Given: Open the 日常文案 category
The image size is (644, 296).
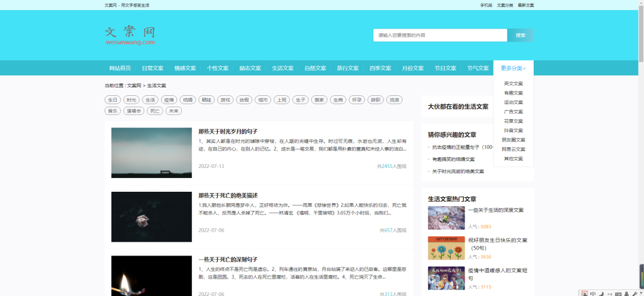Looking at the screenshot, I should (x=153, y=68).
